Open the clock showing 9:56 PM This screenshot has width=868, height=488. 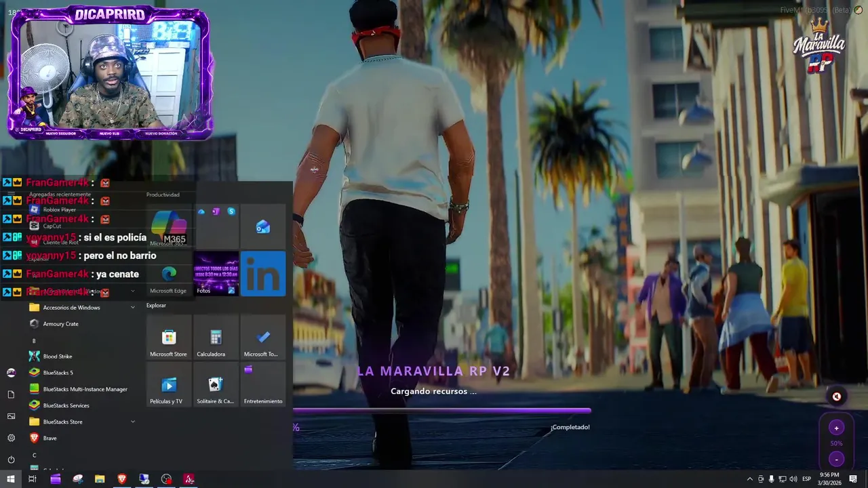829,479
